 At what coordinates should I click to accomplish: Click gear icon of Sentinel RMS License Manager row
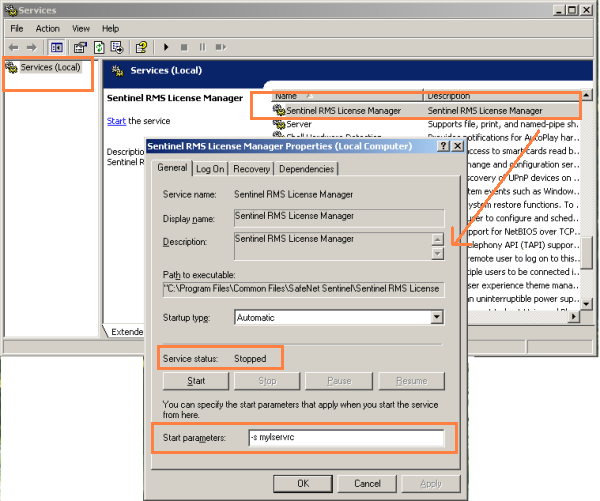279,110
